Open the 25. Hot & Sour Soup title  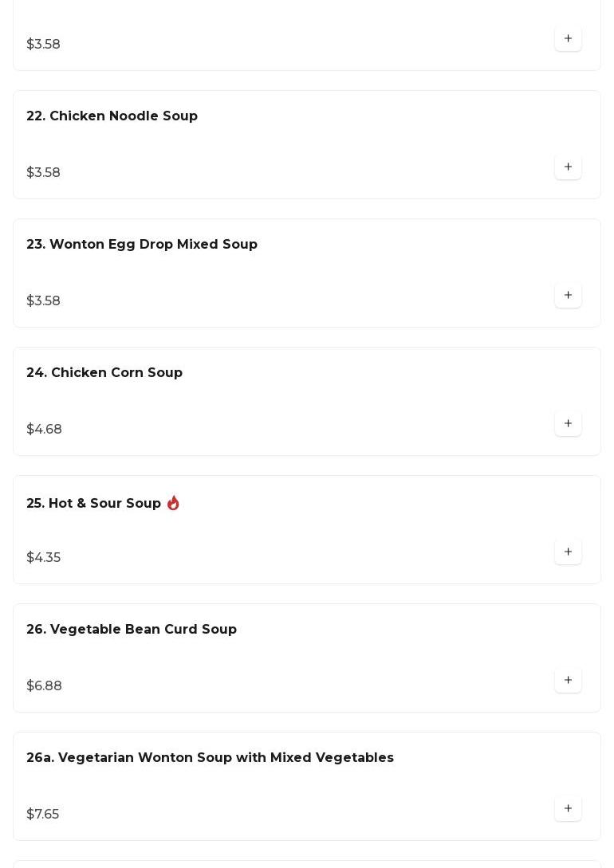coord(93,503)
